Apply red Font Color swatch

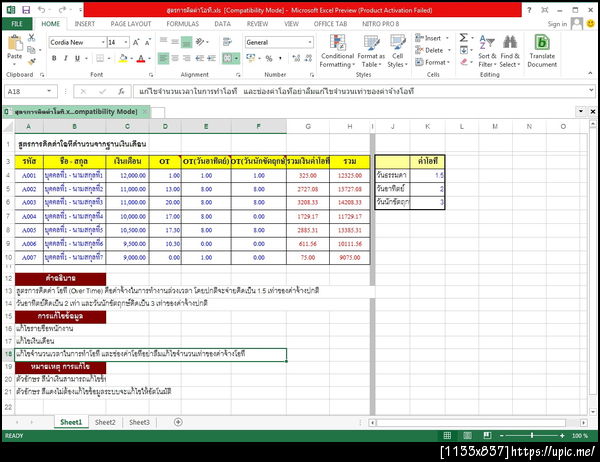[141, 58]
